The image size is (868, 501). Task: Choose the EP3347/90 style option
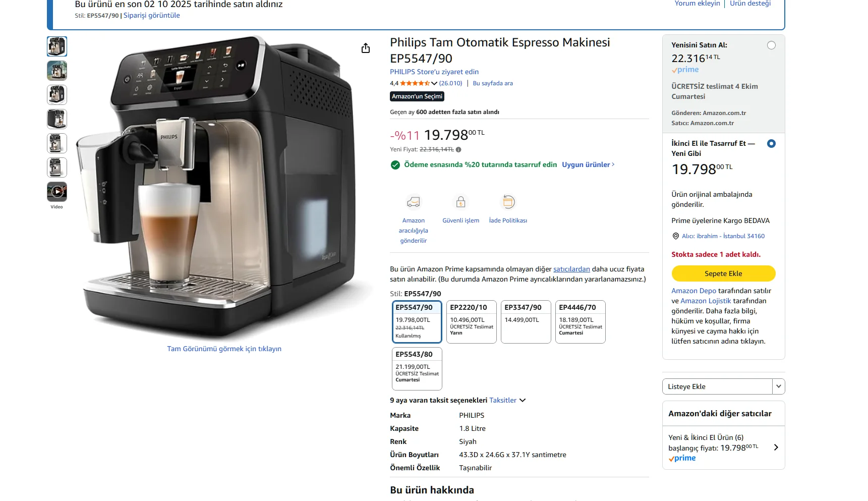coord(526,322)
